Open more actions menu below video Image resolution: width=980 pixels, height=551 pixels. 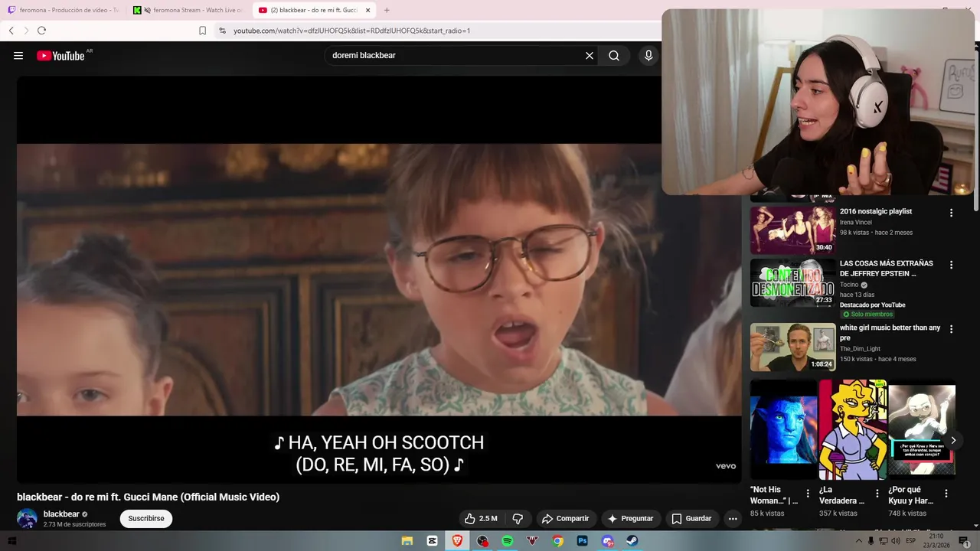(x=733, y=519)
